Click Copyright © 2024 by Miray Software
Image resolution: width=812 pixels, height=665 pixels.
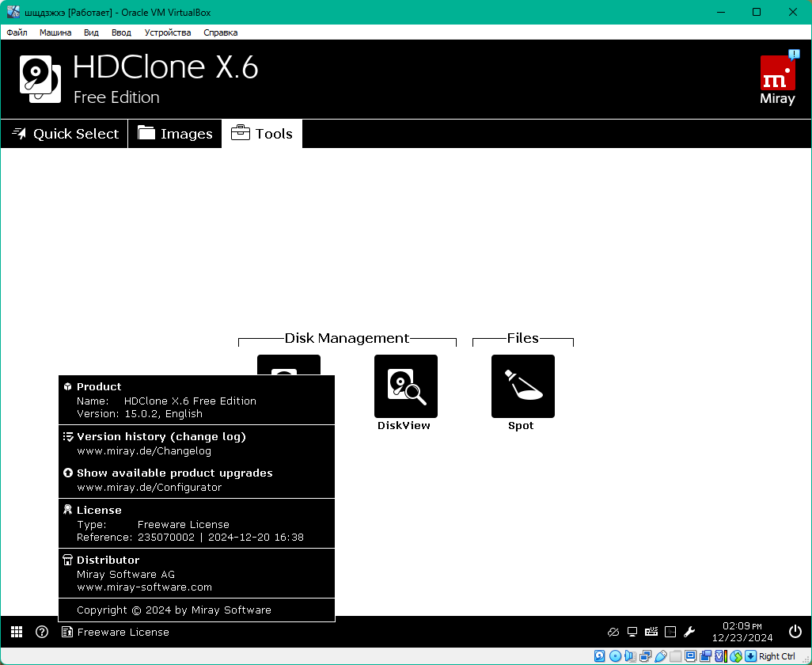tap(174, 610)
